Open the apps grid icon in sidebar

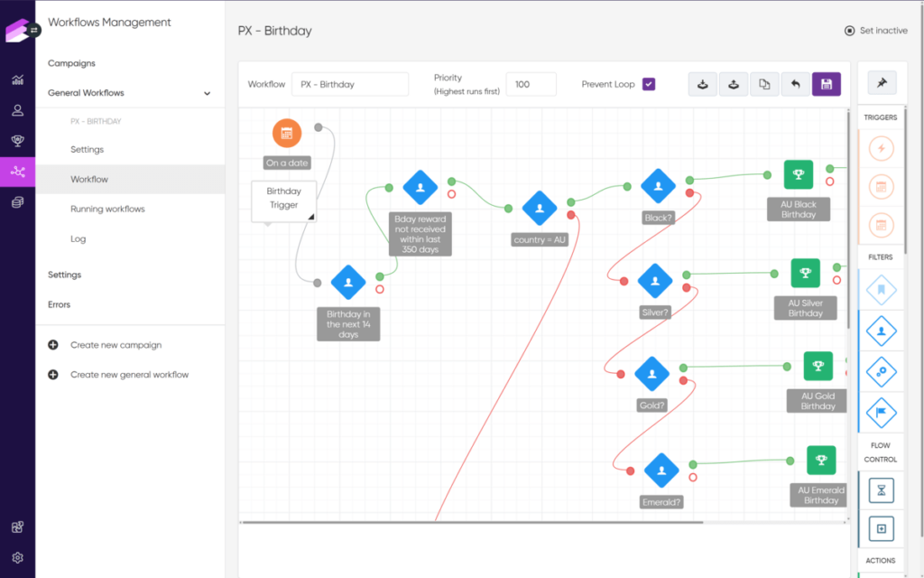pyautogui.click(x=18, y=527)
